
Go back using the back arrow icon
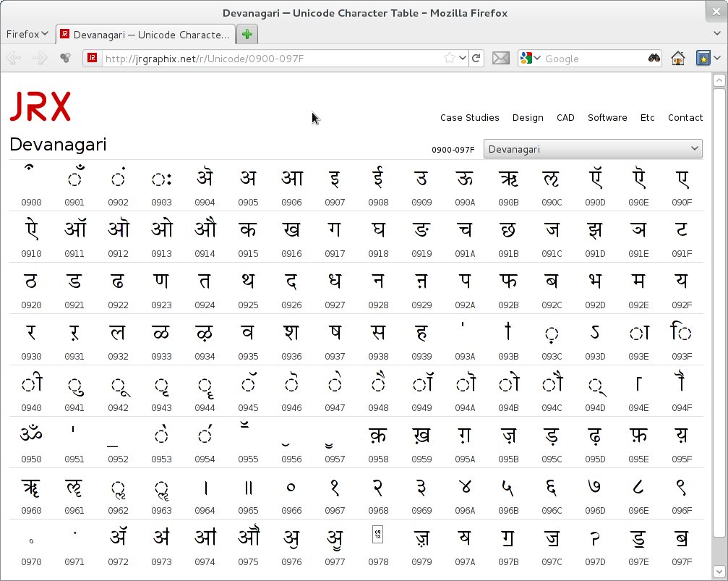tap(13, 58)
